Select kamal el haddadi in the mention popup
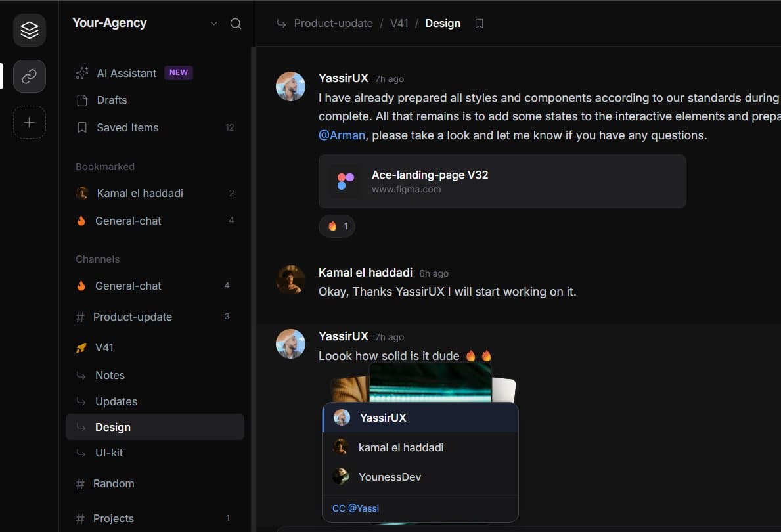The height and width of the screenshot is (532, 781). tap(401, 447)
